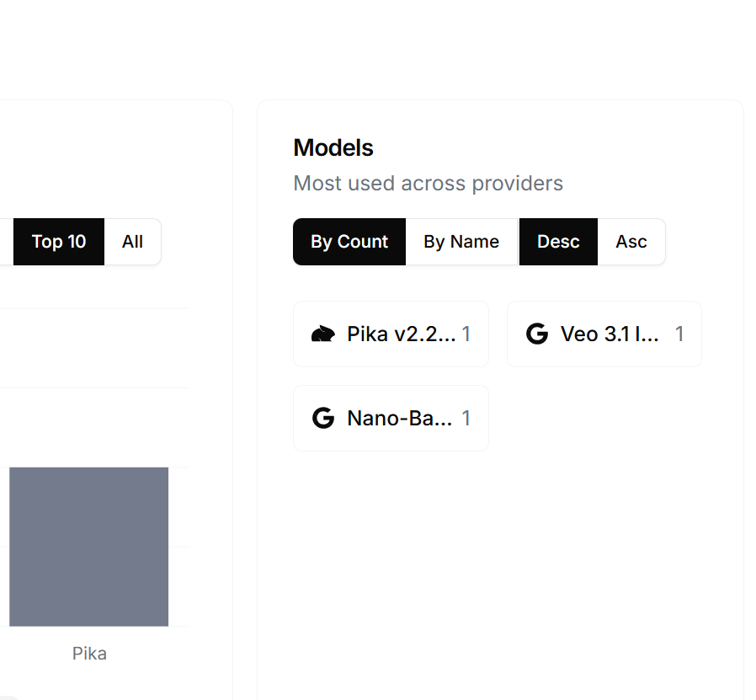756x700 pixels.
Task: Open the Pika v2.2 model name
Action: tap(401, 334)
